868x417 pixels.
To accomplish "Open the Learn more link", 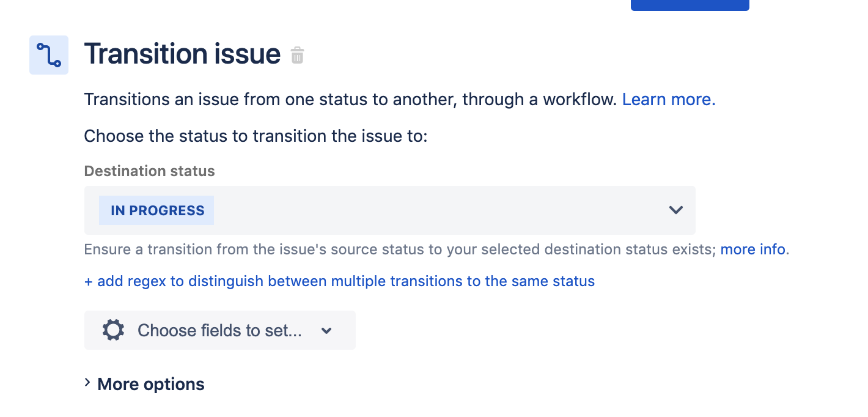I will (668, 99).
